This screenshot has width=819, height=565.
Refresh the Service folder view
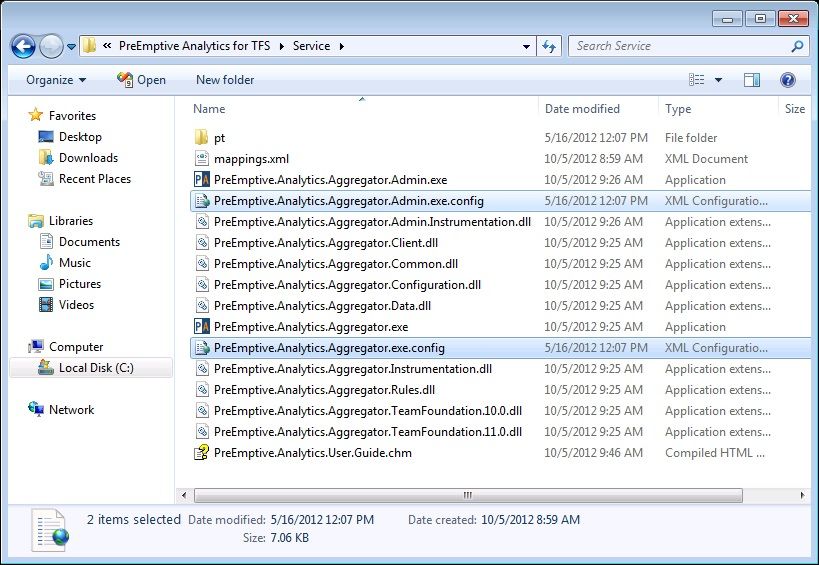[x=549, y=46]
